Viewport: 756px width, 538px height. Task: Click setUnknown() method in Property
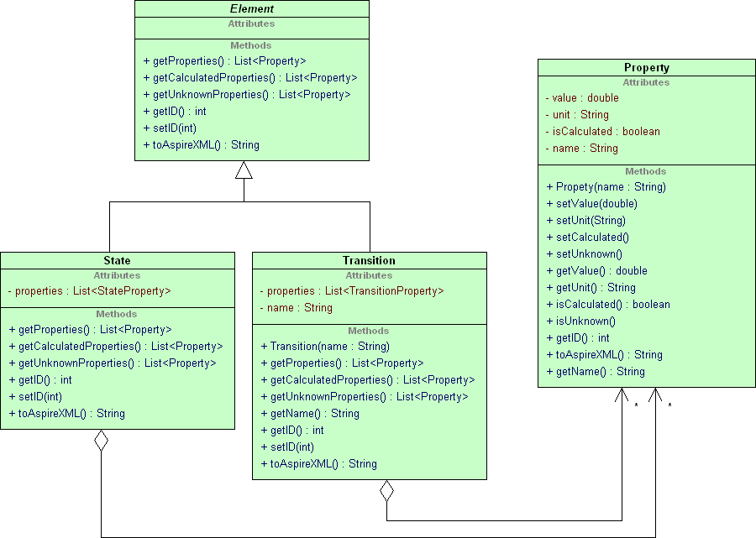pos(585,254)
